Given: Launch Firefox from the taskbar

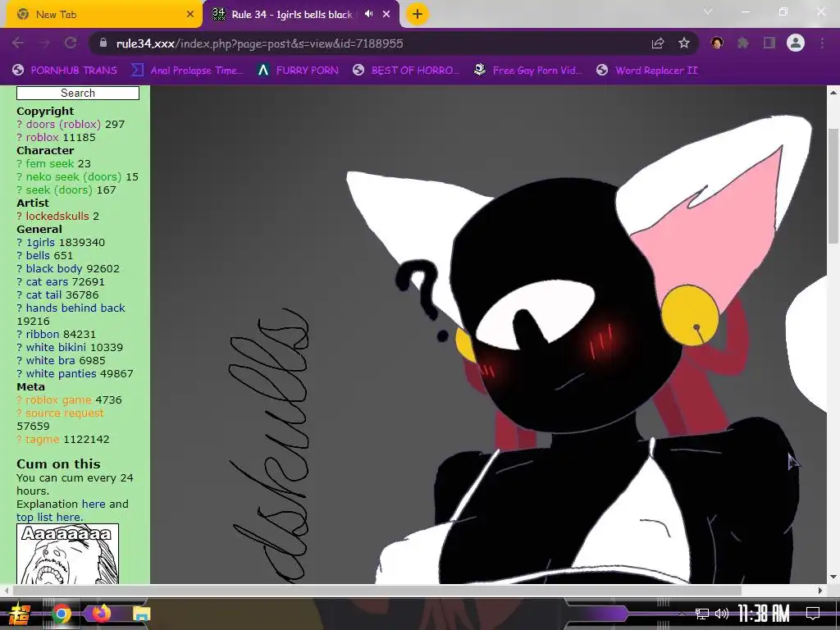Looking at the screenshot, I should point(101,614).
